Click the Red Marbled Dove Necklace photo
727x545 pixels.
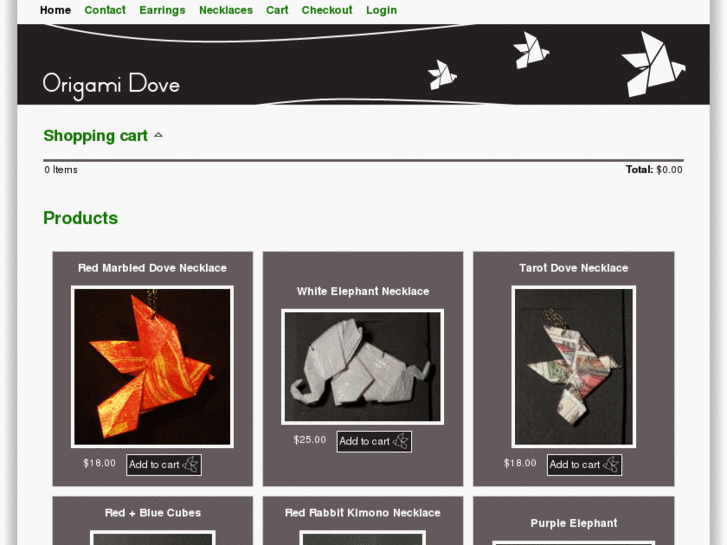tap(152, 367)
